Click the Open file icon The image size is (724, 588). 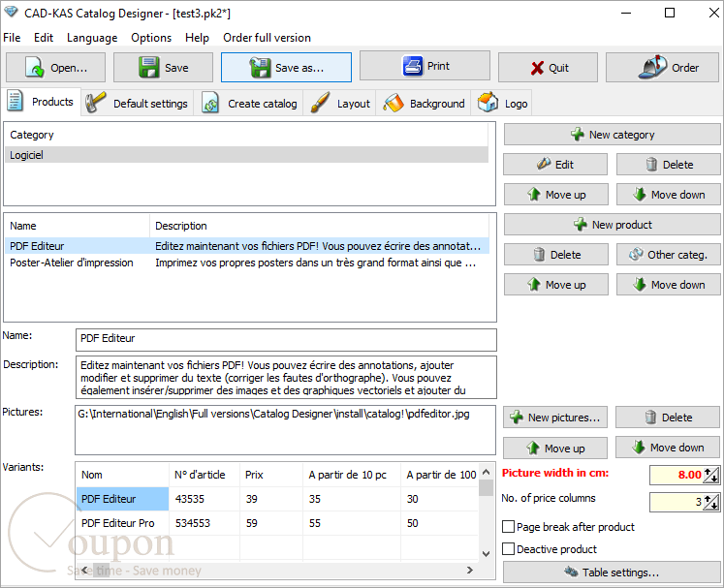coord(35,68)
